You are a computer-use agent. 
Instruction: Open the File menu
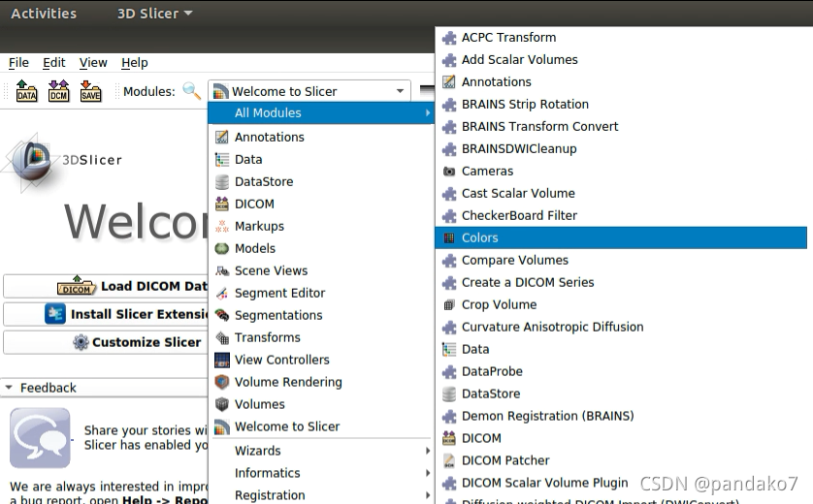[x=18, y=63]
